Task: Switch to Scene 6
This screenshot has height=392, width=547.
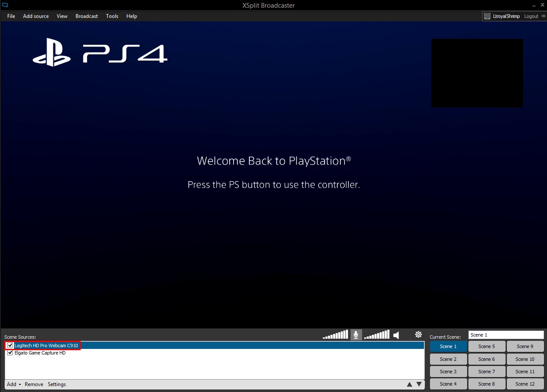Action: coord(487,359)
